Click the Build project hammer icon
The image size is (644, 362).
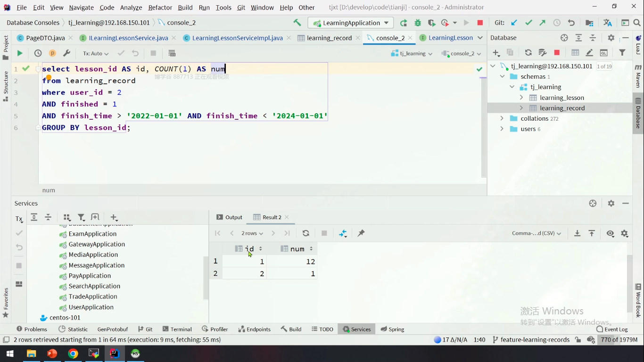pyautogui.click(x=297, y=23)
